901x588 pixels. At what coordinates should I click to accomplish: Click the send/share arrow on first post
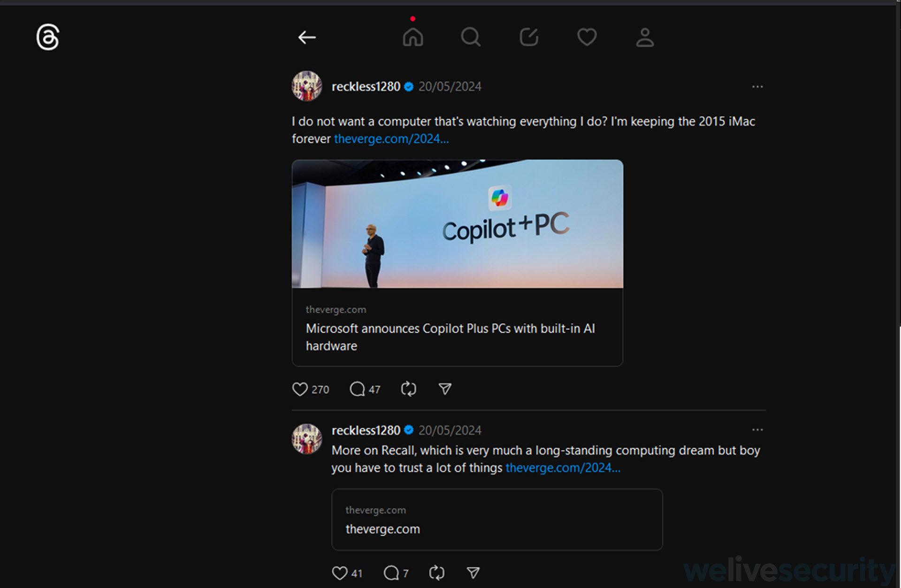pyautogui.click(x=447, y=389)
